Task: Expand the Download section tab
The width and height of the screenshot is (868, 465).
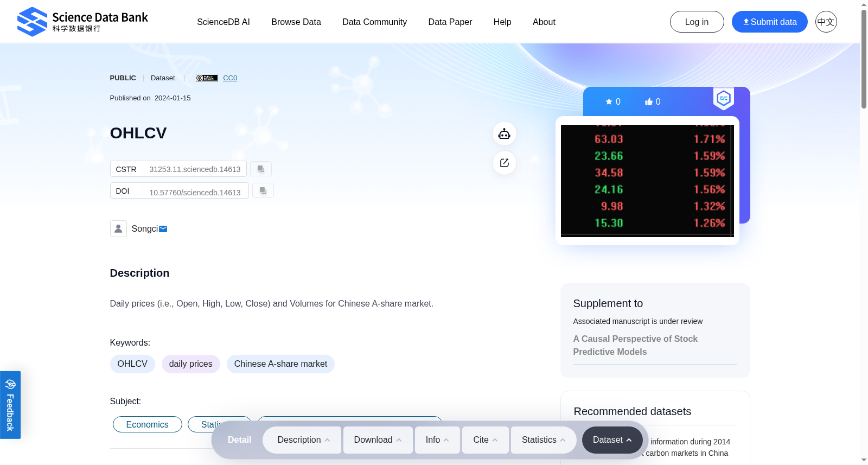Action: 378,440
